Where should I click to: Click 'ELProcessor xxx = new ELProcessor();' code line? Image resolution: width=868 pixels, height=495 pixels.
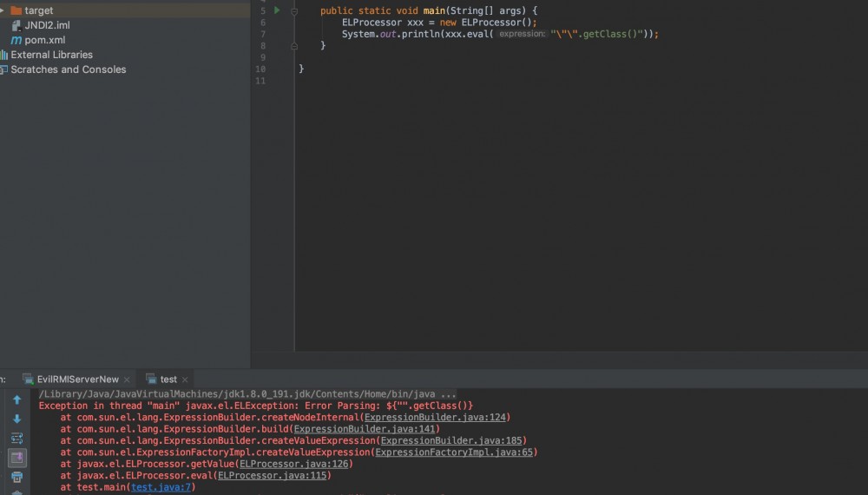pyautogui.click(x=439, y=23)
